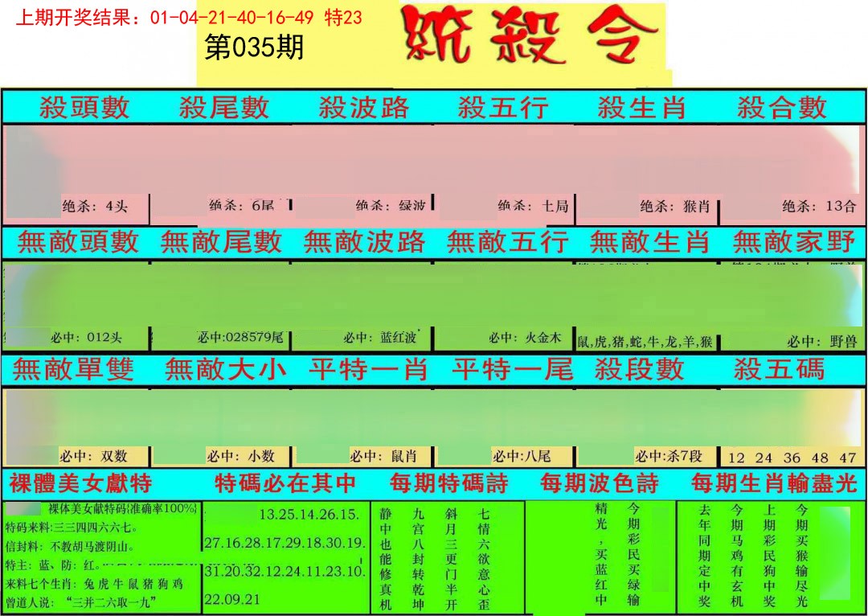This screenshot has height=616, width=868.
Task: Select the 殺合數 column header
Action: click(781, 108)
